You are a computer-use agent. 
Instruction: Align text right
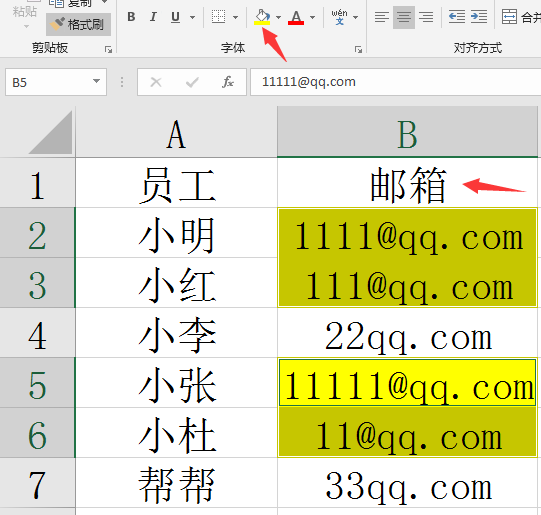point(426,17)
